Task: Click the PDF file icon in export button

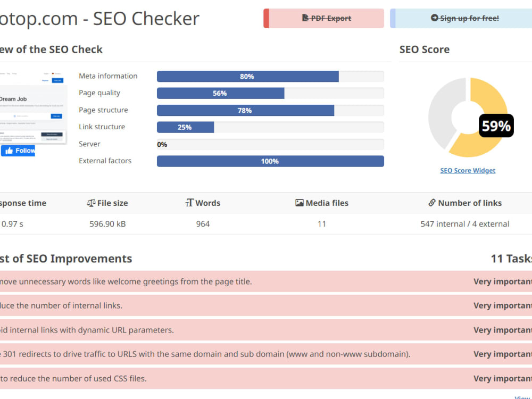Action: point(305,18)
